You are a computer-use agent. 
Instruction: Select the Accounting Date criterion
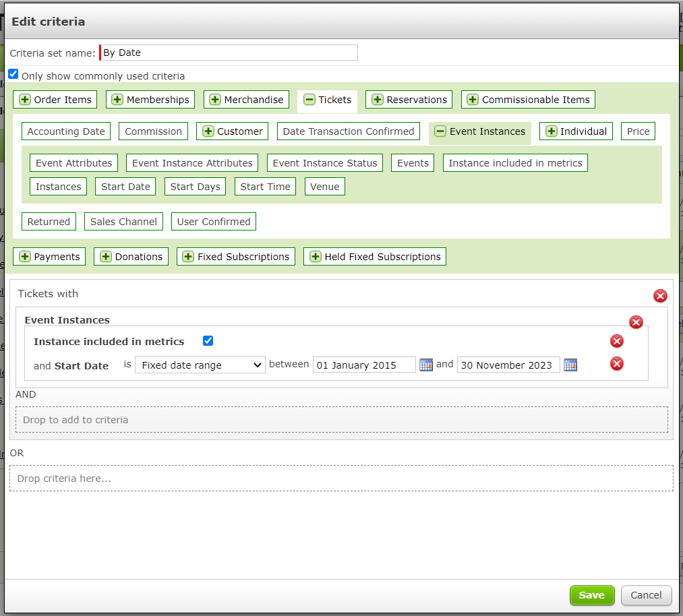66,131
